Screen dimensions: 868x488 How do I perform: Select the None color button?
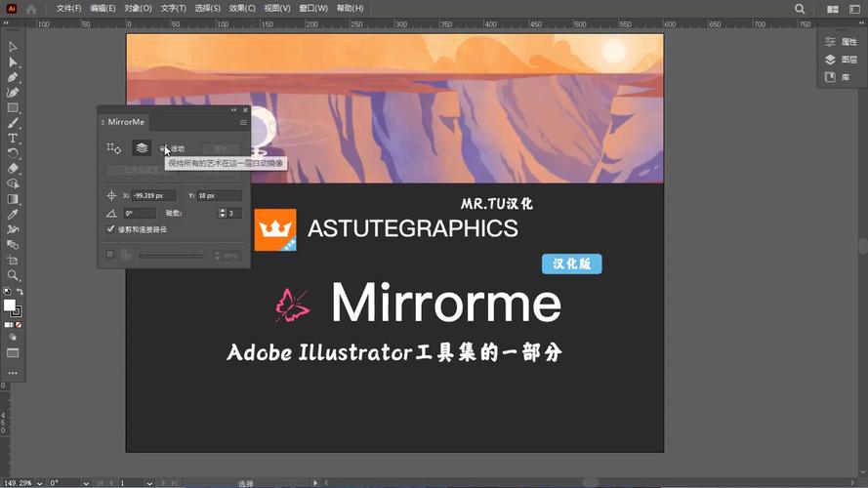tap(19, 325)
